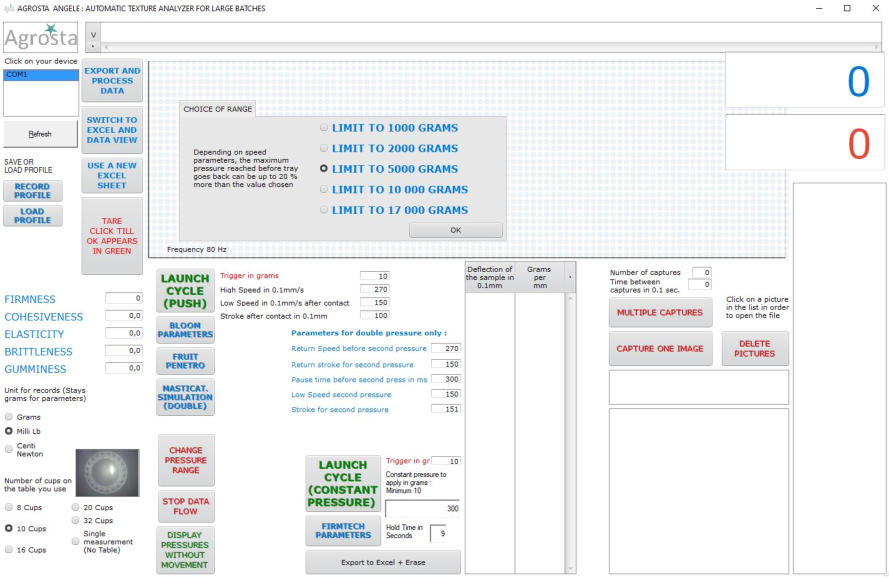Select 10 Cups option
889x578 pixels.
point(9,528)
